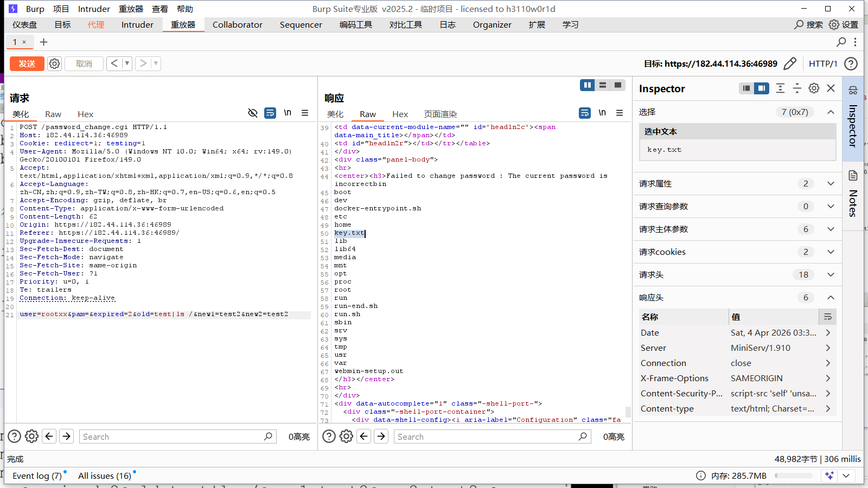Open the Burp menu in menu bar
Screen dimensions: 868x488
[x=35, y=9]
